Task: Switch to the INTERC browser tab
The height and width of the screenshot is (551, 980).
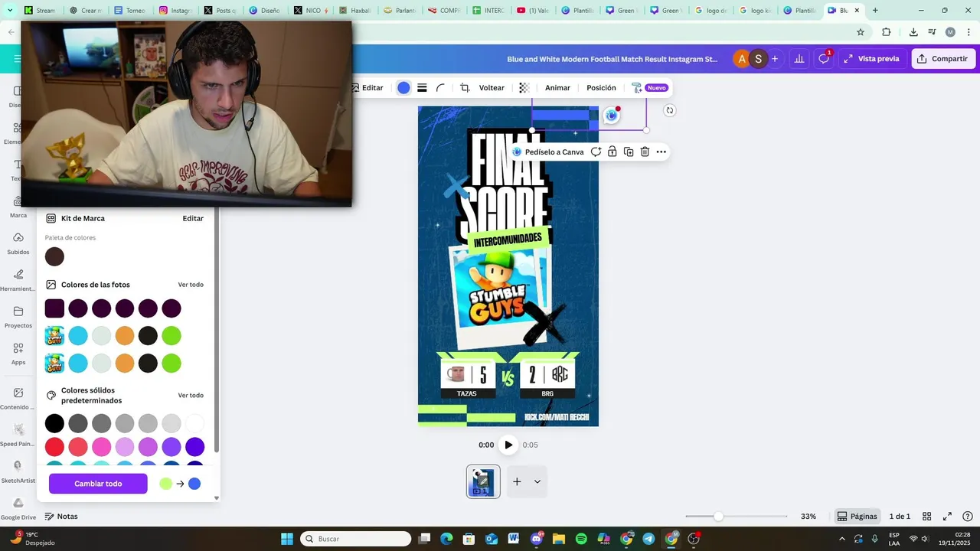Action: pos(488,11)
